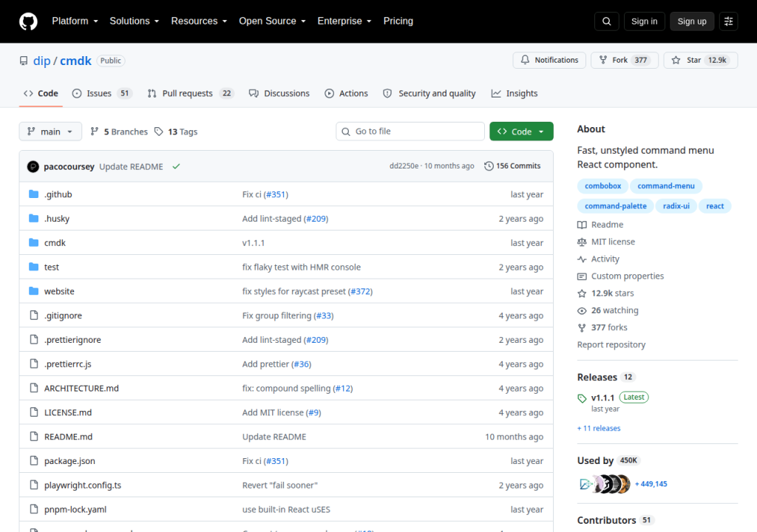Select the LICENSE.md file icon
757x532 pixels.
tap(34, 412)
